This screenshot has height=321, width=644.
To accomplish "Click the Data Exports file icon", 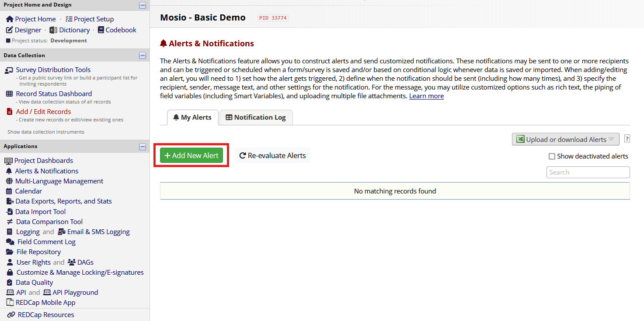I will (x=10, y=201).
